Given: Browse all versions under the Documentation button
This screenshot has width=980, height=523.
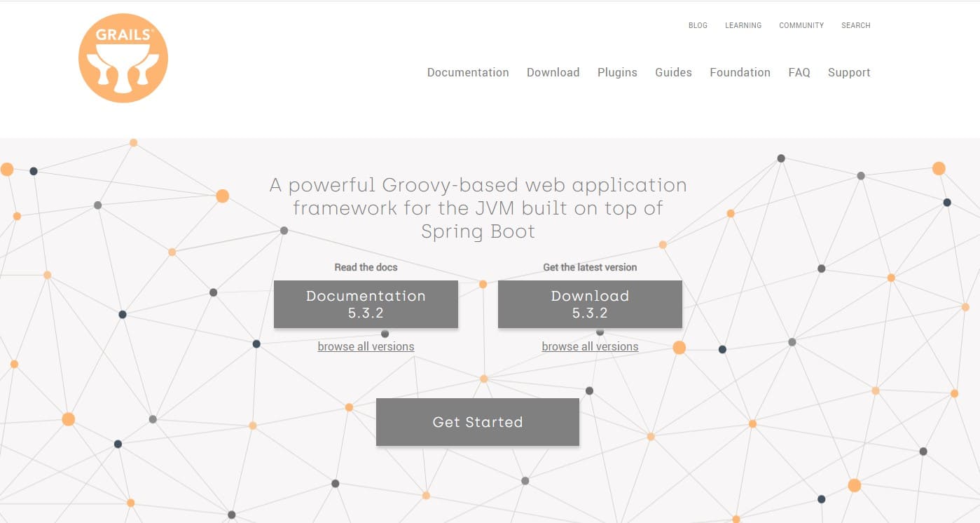Looking at the screenshot, I should [366, 346].
